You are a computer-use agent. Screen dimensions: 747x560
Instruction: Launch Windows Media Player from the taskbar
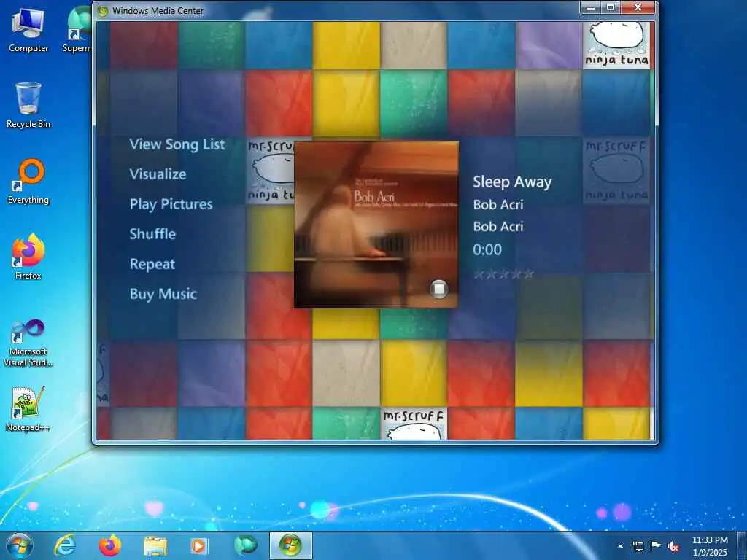pos(199,545)
